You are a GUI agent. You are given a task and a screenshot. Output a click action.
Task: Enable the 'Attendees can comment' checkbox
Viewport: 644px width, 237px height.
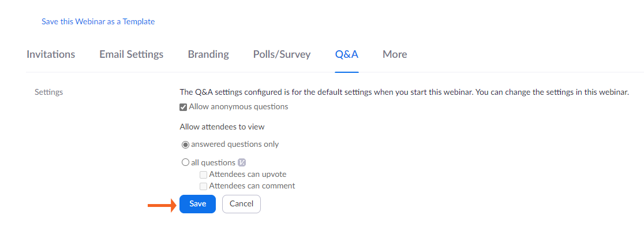point(204,186)
